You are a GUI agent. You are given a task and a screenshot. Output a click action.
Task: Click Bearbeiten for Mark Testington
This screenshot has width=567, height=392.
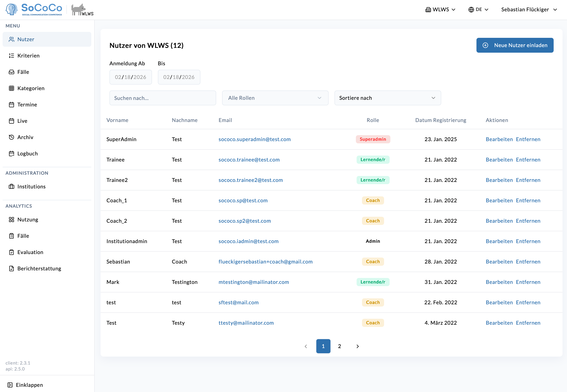click(499, 282)
